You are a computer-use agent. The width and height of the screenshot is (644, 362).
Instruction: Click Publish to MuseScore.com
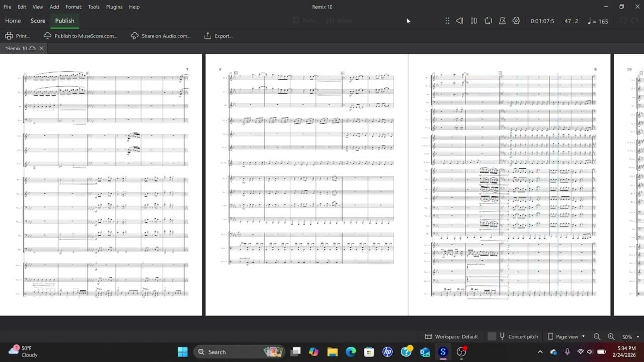(80, 36)
